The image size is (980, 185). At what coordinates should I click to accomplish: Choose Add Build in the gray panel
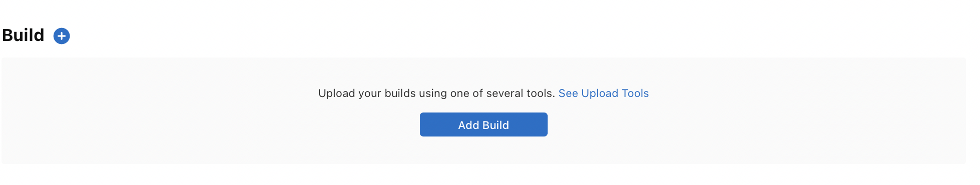[x=483, y=124]
